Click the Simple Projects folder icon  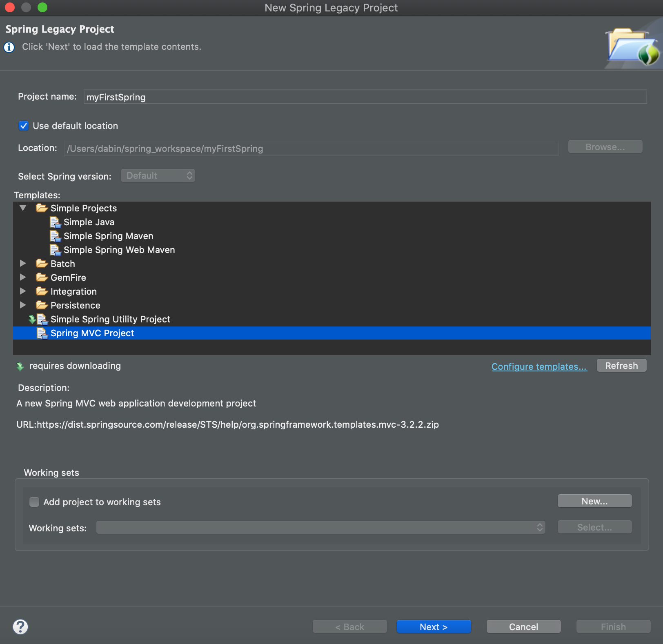(42, 208)
